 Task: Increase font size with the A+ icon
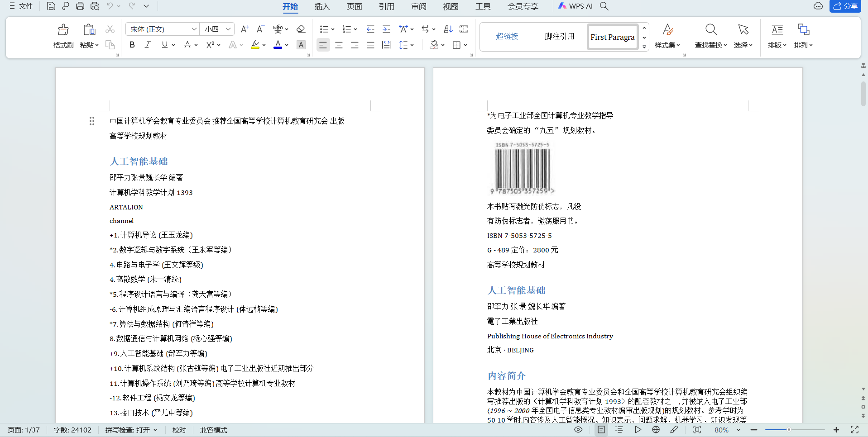coord(245,29)
